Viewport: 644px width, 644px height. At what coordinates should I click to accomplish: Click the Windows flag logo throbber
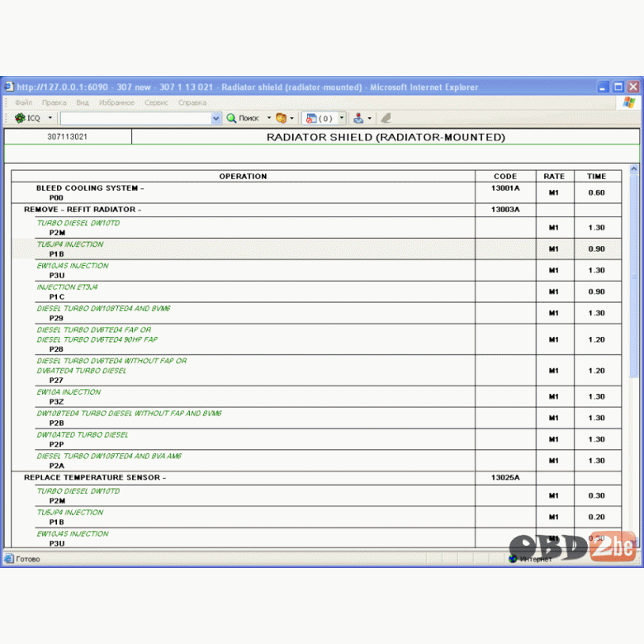pos(628,102)
